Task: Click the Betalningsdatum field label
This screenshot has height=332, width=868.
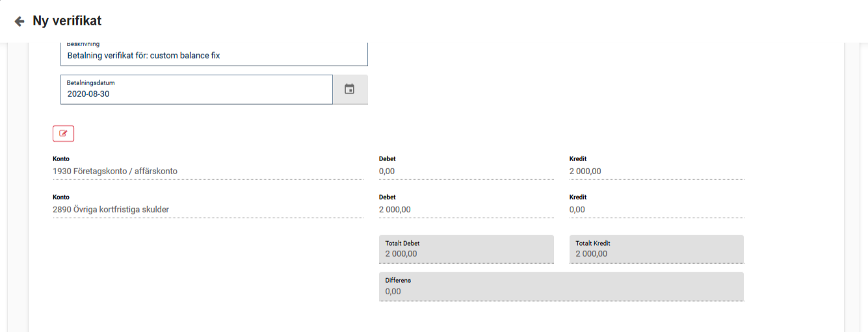Action: click(x=91, y=83)
